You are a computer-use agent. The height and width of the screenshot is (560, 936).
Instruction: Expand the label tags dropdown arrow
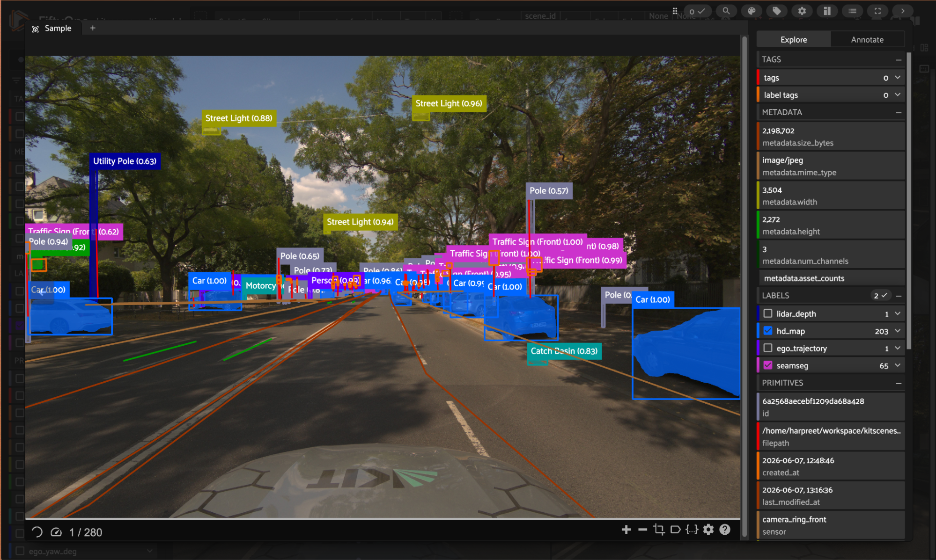[898, 95]
